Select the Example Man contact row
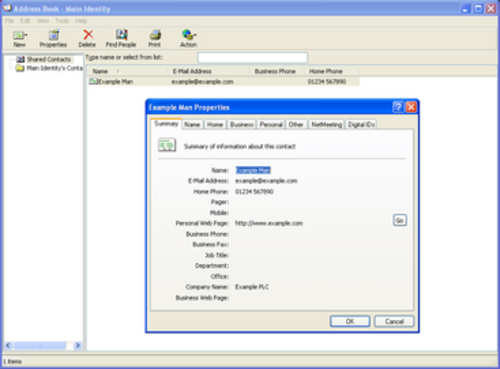The image size is (500, 369). tap(223, 82)
